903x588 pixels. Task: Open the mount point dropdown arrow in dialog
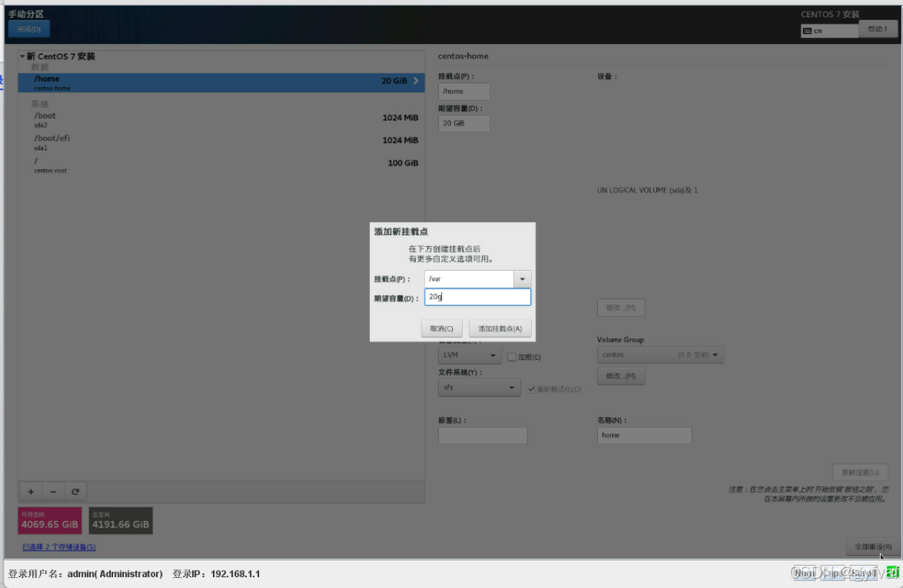pyautogui.click(x=522, y=279)
